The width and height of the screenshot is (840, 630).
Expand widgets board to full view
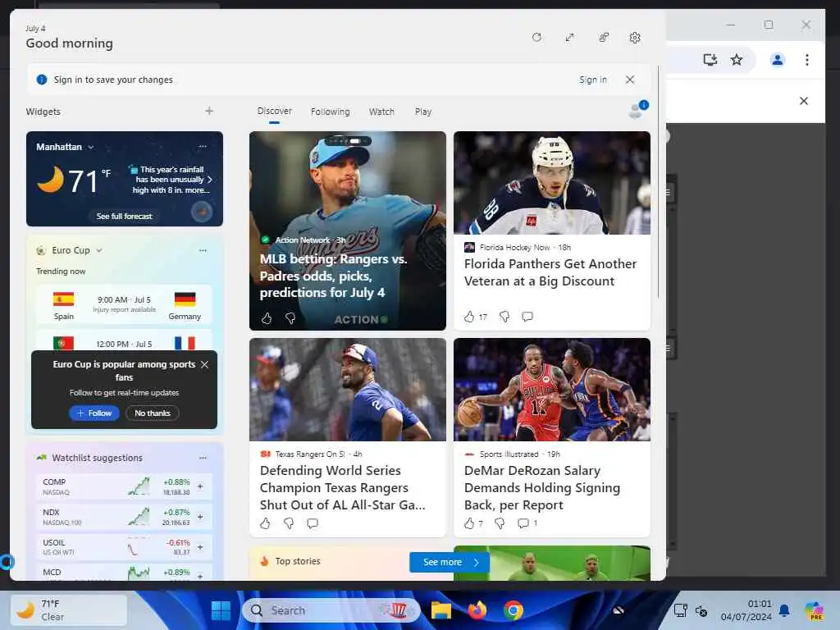[569, 38]
